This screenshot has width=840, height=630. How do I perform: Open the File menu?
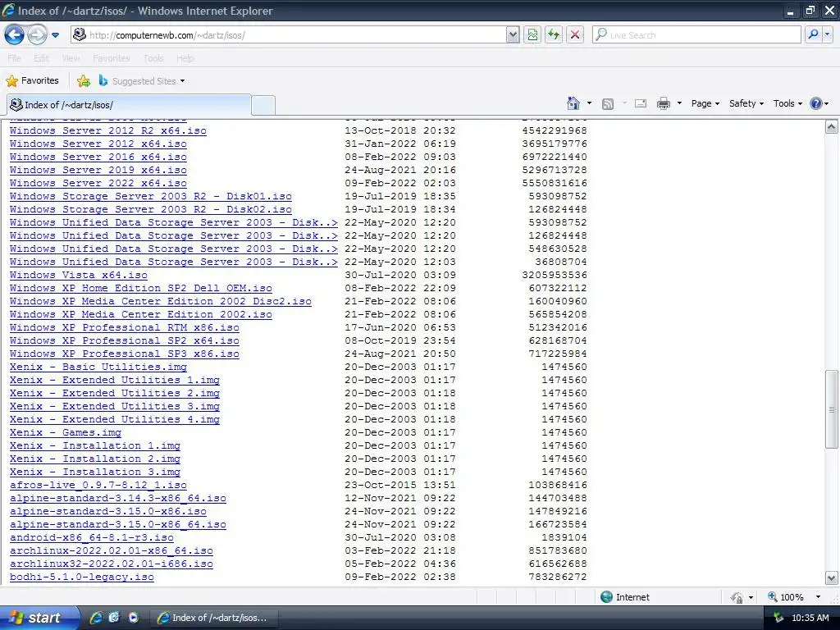coord(15,58)
